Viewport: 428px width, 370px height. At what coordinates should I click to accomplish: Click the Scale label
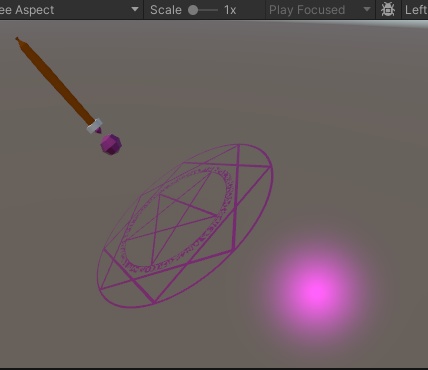pos(166,10)
